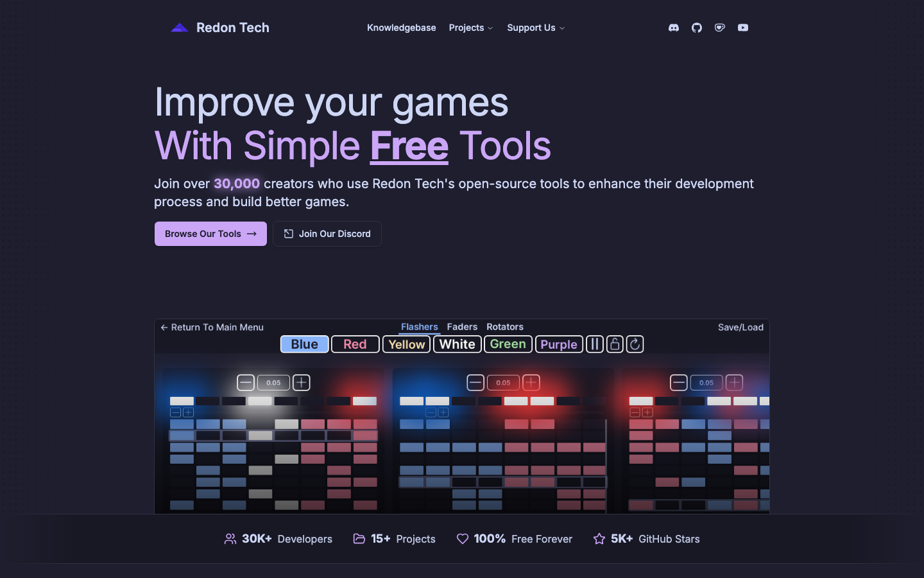Click the 0.05 field in middle flasher panel
Screen dimensions: 924x578
(x=504, y=383)
